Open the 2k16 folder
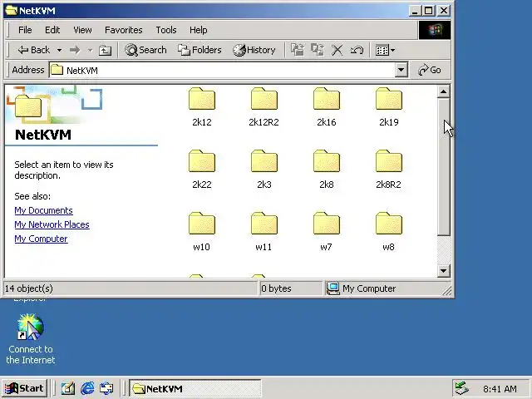This screenshot has height=399, width=532. coord(327,107)
